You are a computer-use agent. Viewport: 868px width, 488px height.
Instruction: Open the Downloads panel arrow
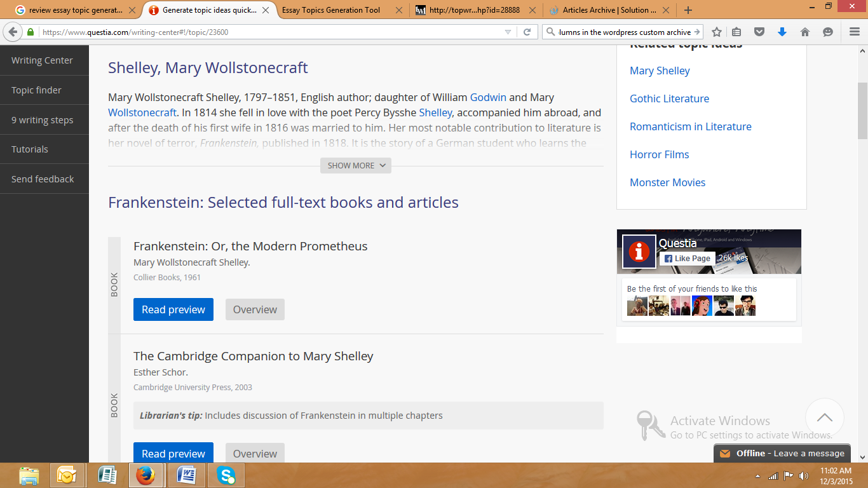pyautogui.click(x=782, y=32)
